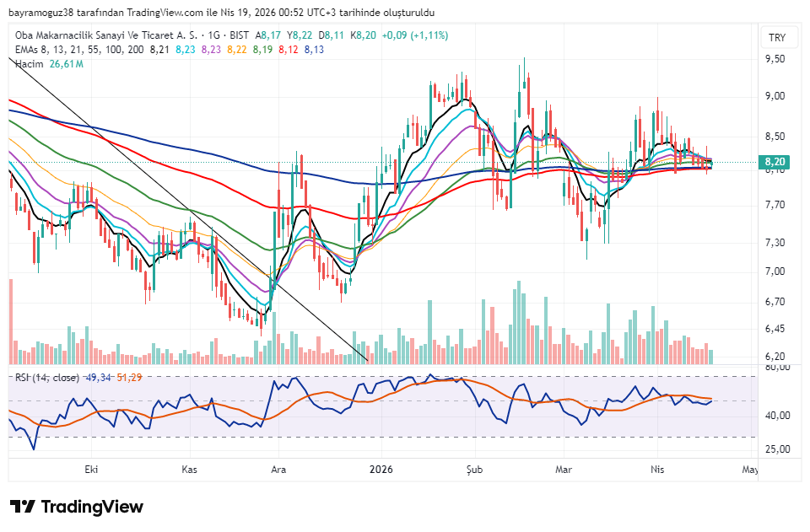Click the green EMA value 8,19
Image resolution: width=810 pixels, height=532 pixels.
263,50
